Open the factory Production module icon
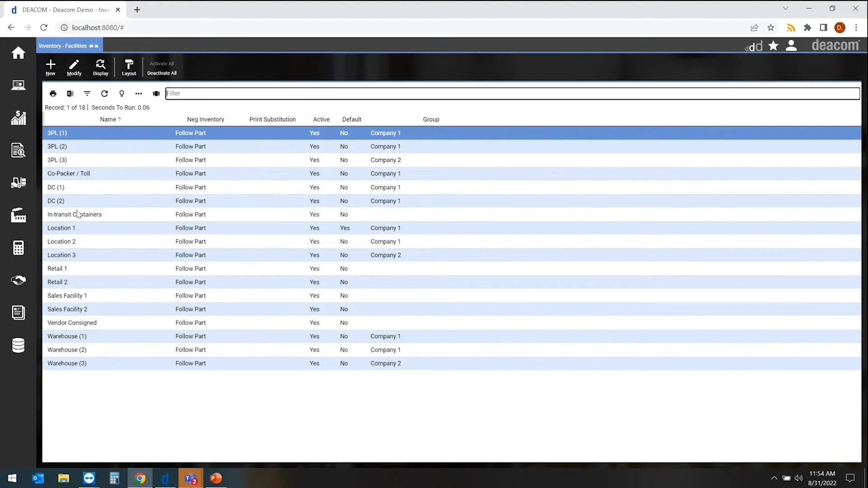 (18, 216)
